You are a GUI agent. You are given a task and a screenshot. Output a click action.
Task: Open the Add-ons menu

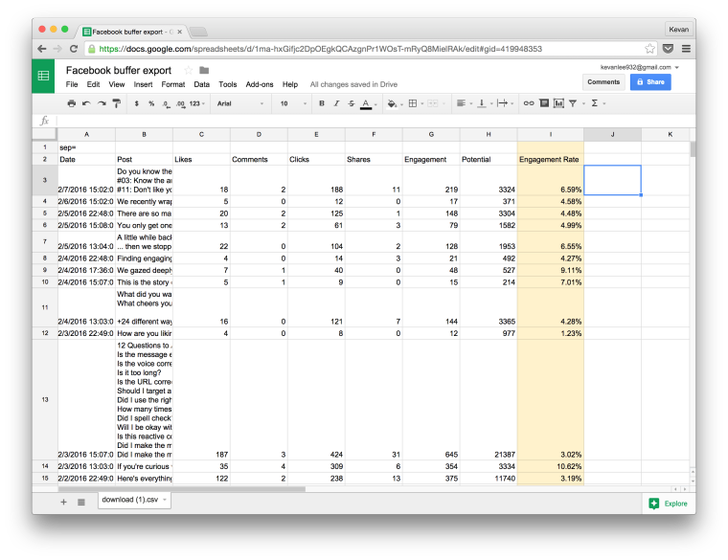(x=260, y=84)
